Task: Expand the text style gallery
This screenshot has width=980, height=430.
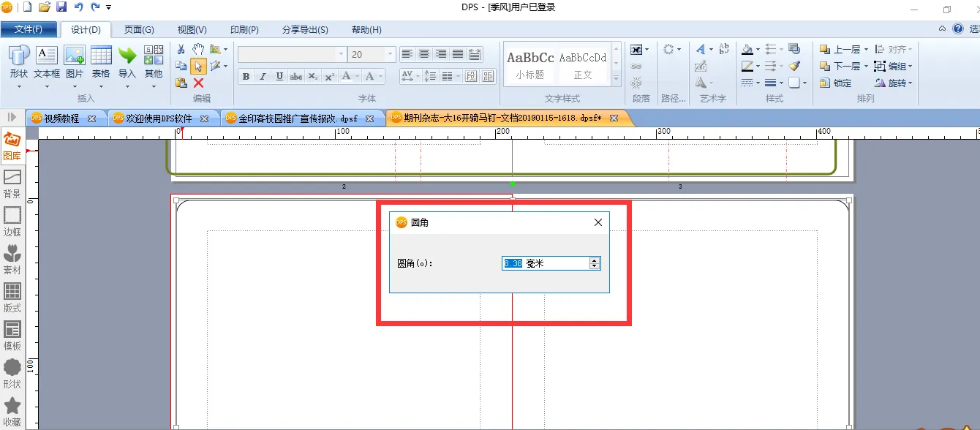Action: point(616,79)
